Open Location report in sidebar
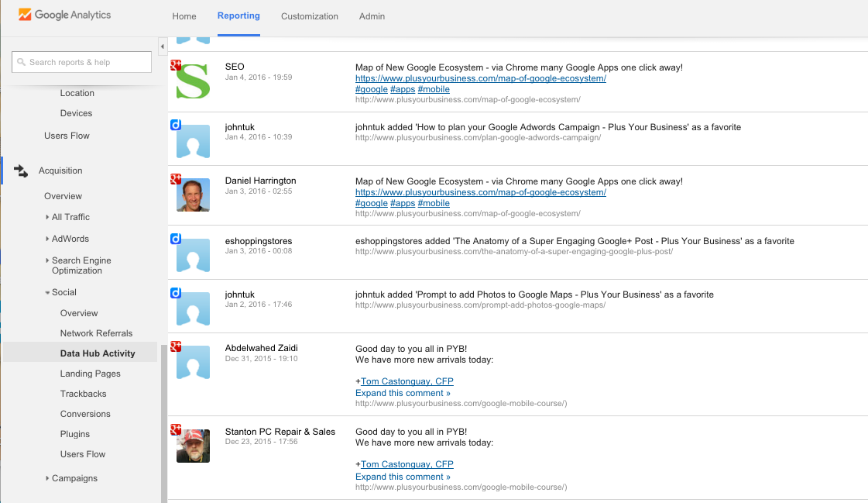The image size is (868, 503). [77, 93]
